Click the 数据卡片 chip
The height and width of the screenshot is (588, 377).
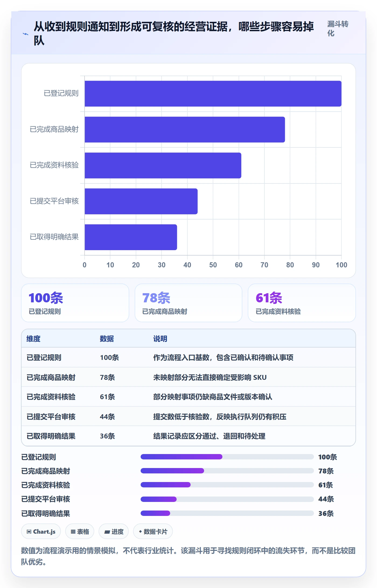(x=153, y=532)
